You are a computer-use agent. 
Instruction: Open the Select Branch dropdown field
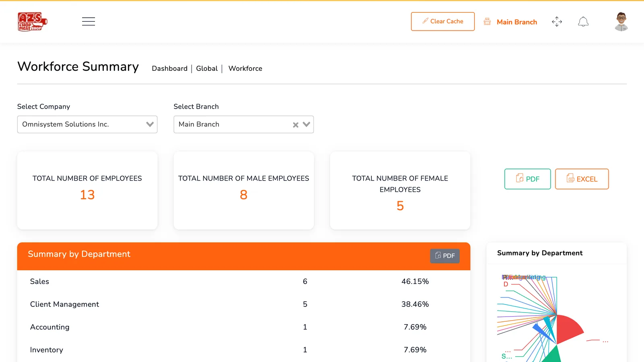244,124
